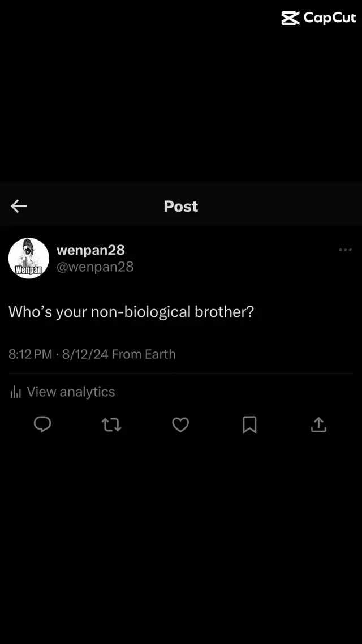This screenshot has height=644, width=362.
Task: Click the analytics bar chart icon
Action: pos(15,392)
